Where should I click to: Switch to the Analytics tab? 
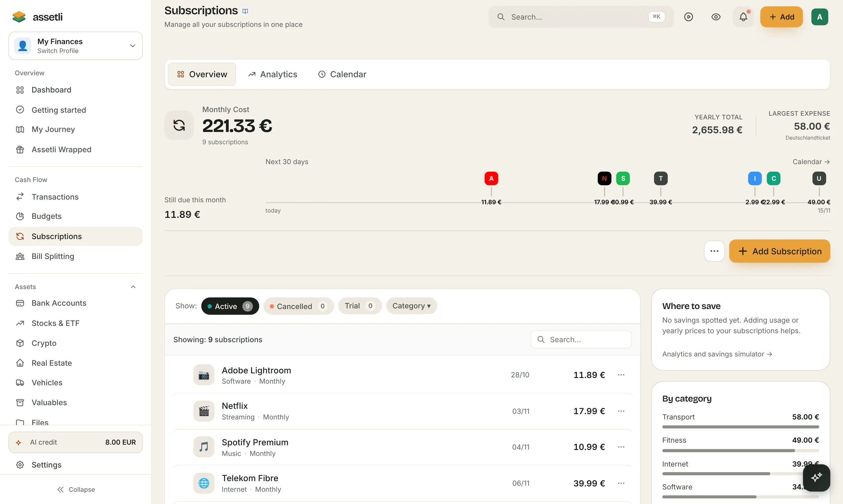[272, 74]
